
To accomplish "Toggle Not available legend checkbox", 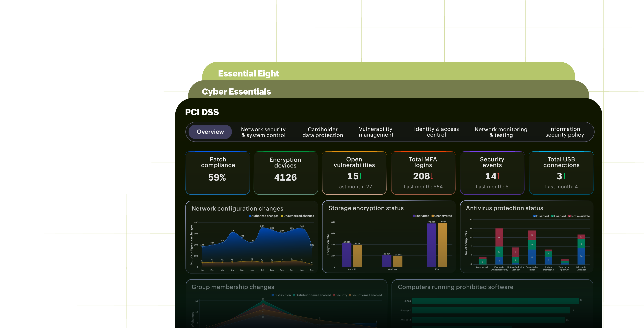I will coord(570,216).
